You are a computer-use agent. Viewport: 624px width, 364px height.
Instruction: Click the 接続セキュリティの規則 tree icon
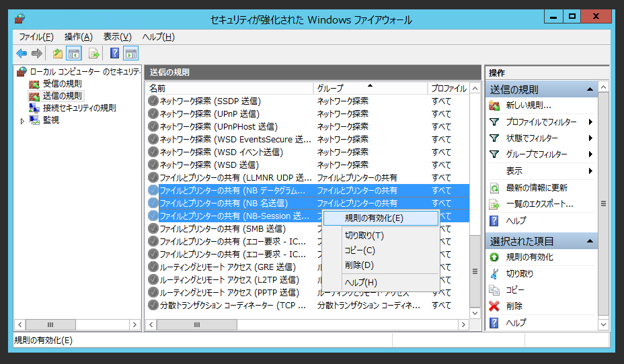[x=34, y=108]
